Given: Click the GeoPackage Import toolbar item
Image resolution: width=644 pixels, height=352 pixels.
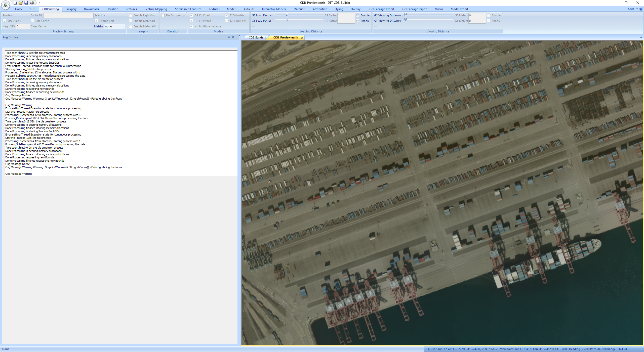Looking at the screenshot, I should (414, 9).
